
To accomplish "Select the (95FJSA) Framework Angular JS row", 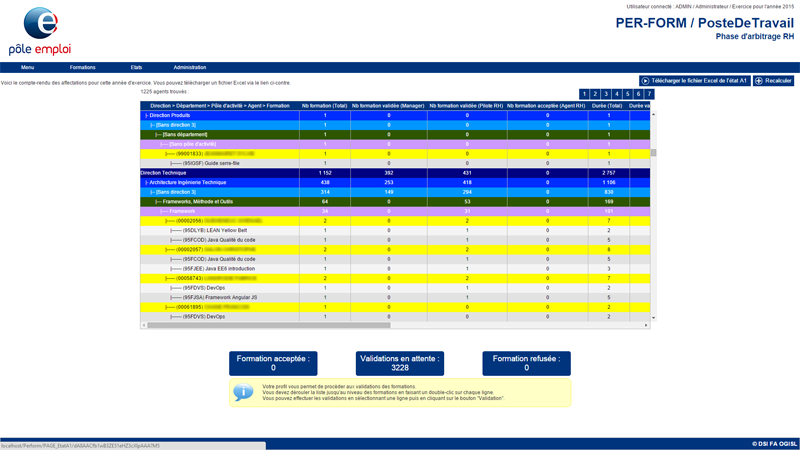I will 395,297.
